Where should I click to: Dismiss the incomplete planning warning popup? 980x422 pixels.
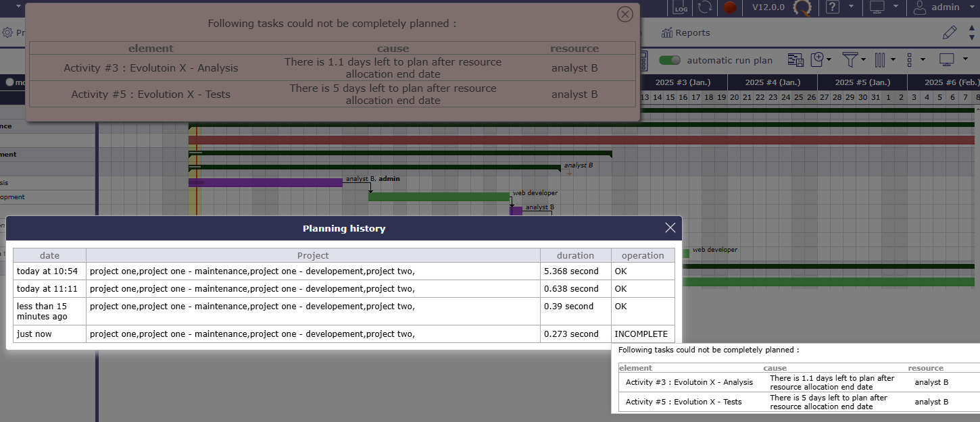[625, 14]
